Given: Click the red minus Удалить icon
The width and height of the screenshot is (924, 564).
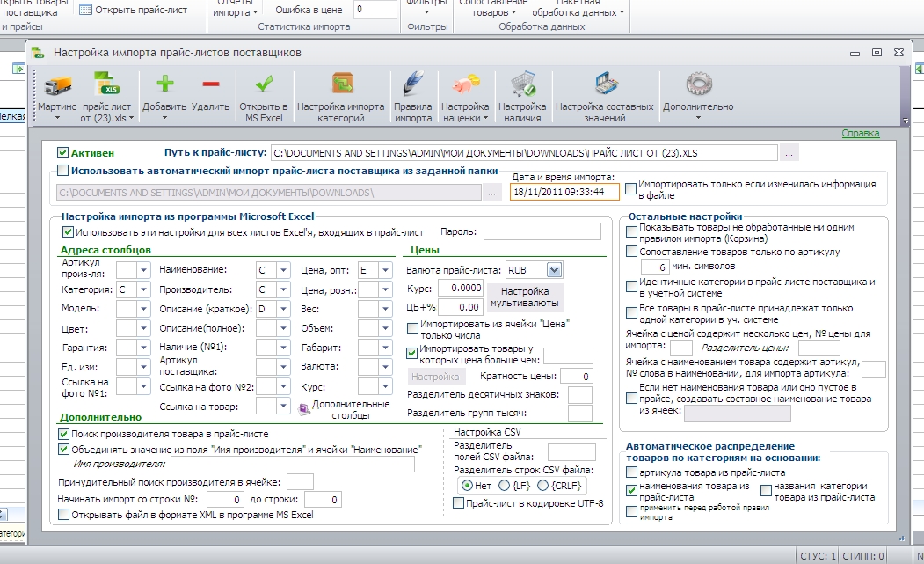Looking at the screenshot, I should pyautogui.click(x=210, y=84).
